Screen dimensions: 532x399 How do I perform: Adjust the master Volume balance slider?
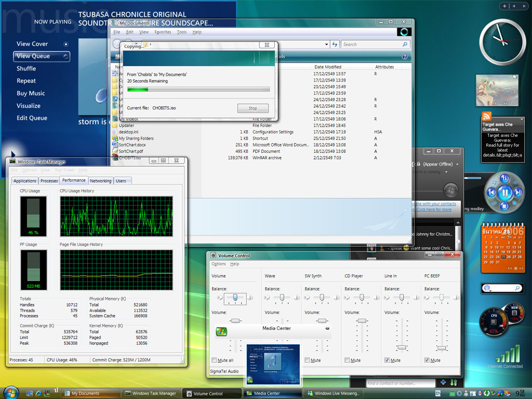point(235,298)
